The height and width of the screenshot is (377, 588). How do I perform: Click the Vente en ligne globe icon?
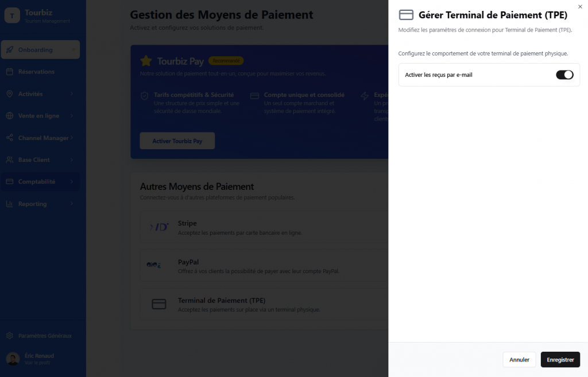9,116
